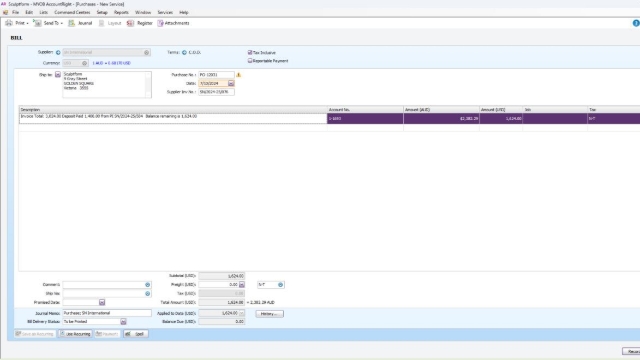
Task: Click the Account No. column header
Action: [365, 109]
